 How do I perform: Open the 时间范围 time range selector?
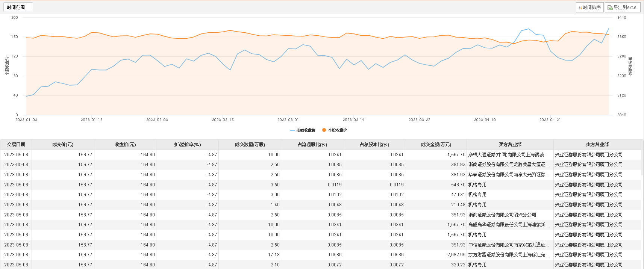point(18,7)
